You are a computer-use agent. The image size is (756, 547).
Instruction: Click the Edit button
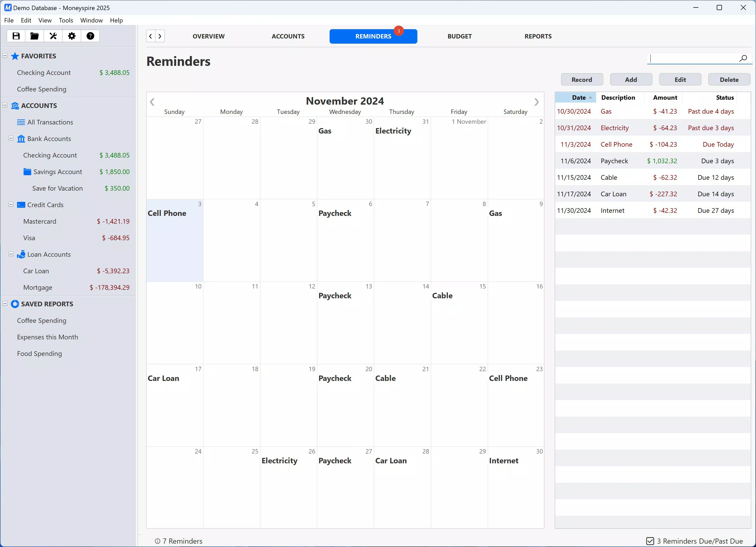680,80
